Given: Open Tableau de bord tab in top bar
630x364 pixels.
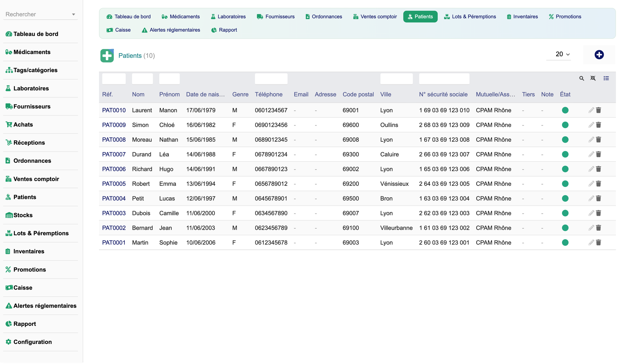Looking at the screenshot, I should [129, 17].
